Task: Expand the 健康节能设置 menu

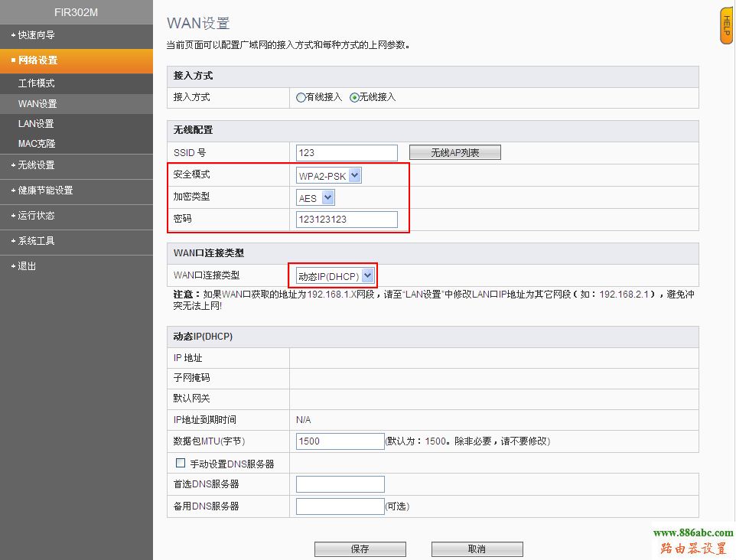Action: pyautogui.click(x=76, y=190)
